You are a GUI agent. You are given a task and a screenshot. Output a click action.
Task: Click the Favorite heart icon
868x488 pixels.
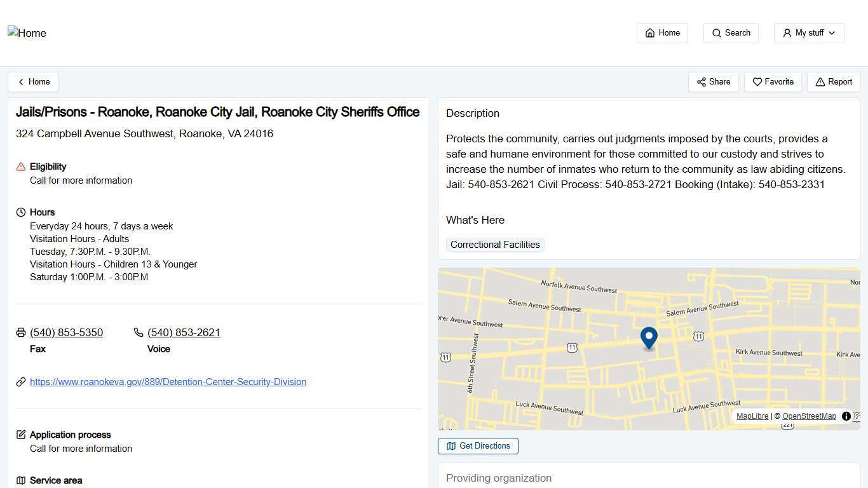point(757,82)
